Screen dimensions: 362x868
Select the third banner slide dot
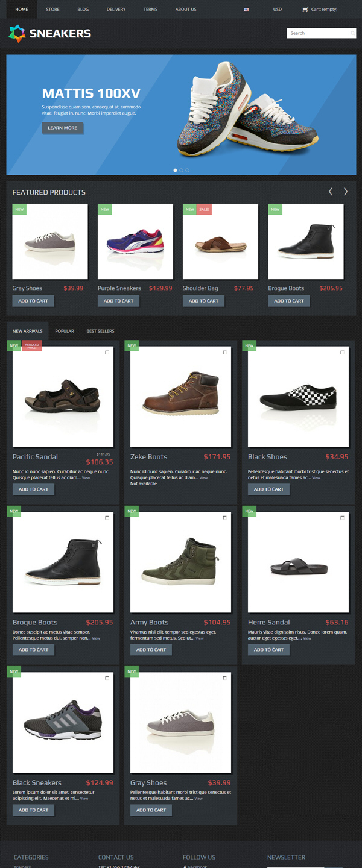click(x=187, y=171)
